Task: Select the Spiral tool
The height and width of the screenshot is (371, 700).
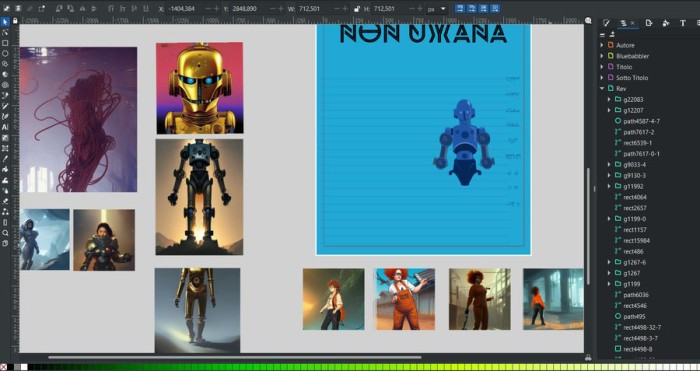Action: pyautogui.click(x=5, y=85)
